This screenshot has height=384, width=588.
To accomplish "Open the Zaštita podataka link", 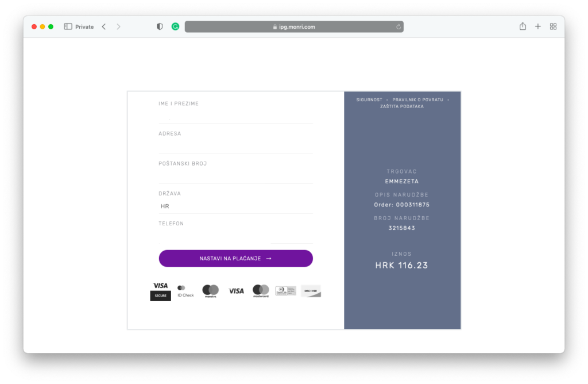I will pos(402,106).
